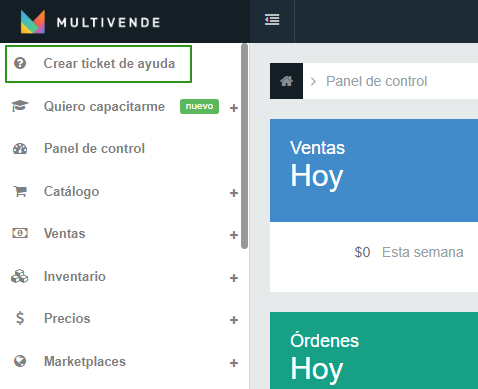Click the Multivende colorful logo icon
Viewport: 478px width, 389px height.
[x=33, y=22]
